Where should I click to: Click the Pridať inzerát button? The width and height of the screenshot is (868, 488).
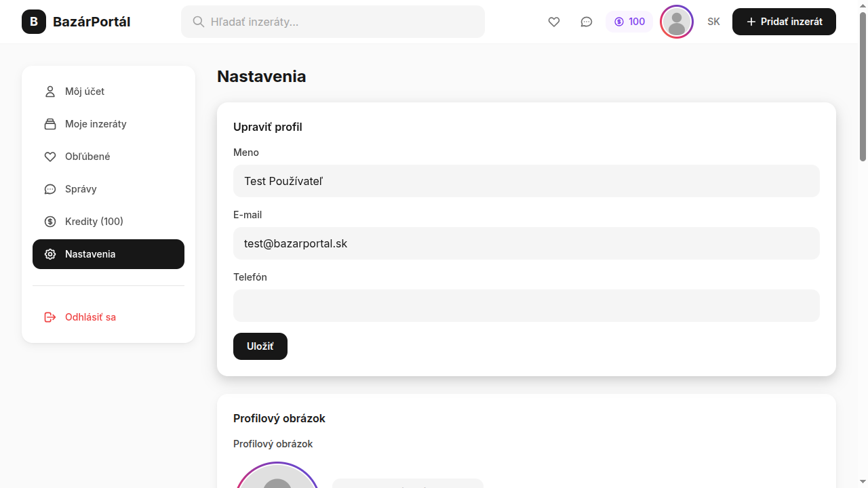(x=784, y=22)
